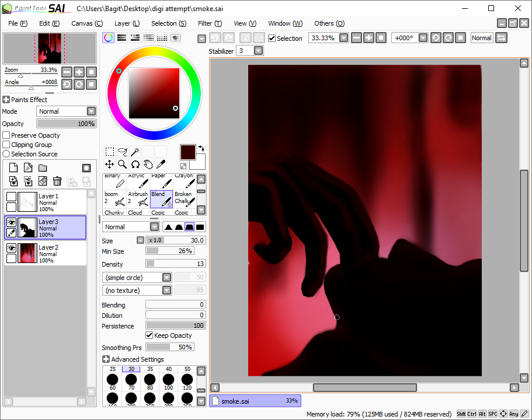Show Layer1 by toggling its visibility box
The width and height of the screenshot is (532, 420).
[11, 197]
